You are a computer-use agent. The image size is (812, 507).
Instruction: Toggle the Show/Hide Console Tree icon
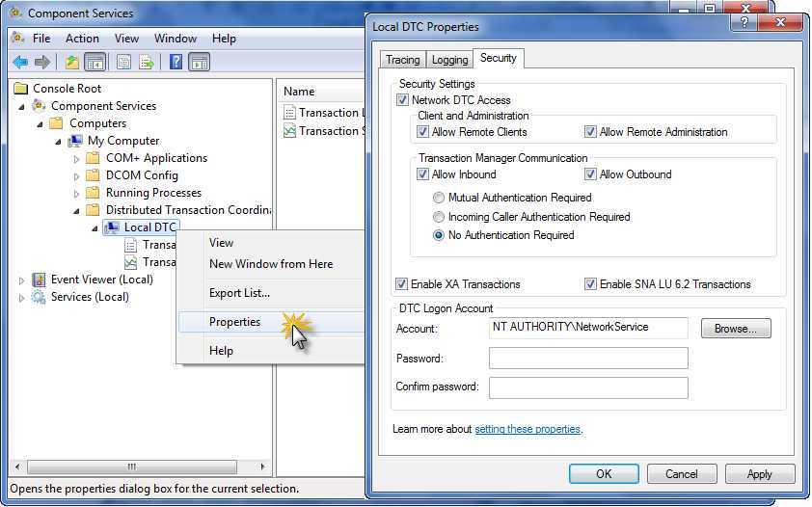coord(95,63)
